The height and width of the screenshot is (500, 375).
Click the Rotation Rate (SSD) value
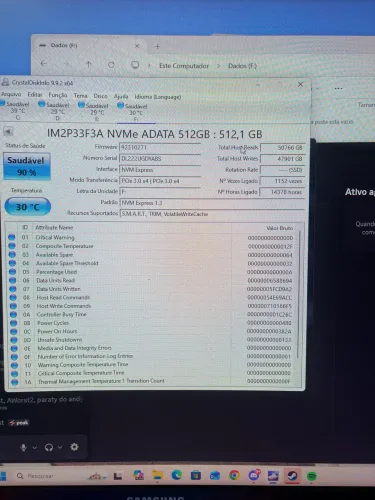pos(282,170)
